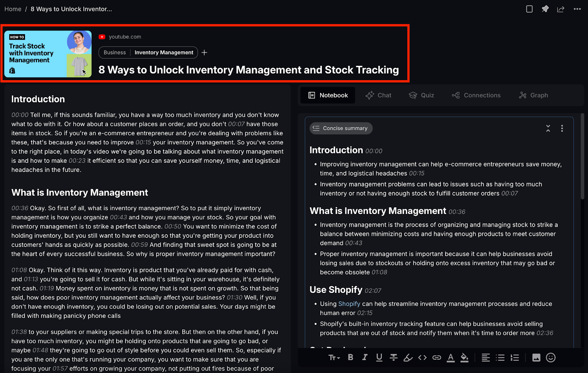Open the Quiz tab

[422, 95]
